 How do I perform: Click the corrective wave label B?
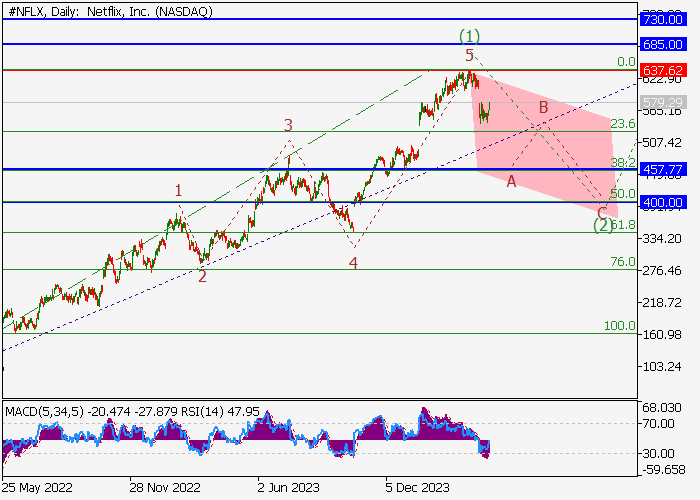click(x=543, y=107)
